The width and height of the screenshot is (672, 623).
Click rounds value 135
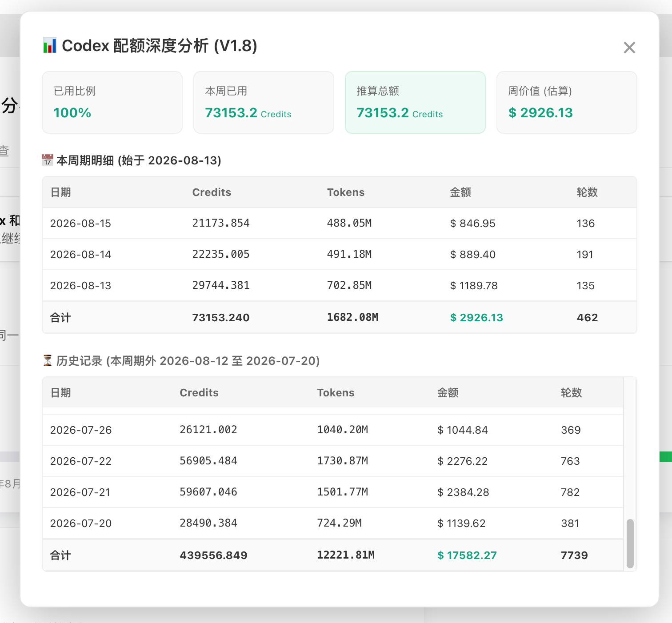click(585, 286)
